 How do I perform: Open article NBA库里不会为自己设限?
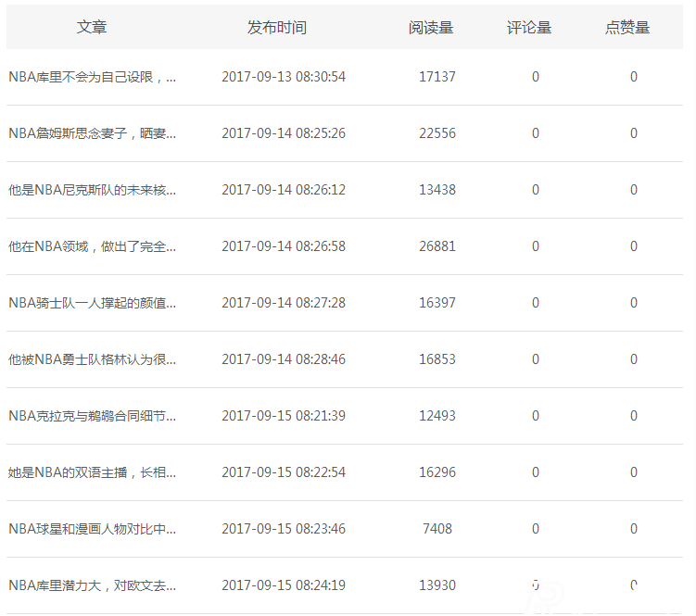92,77
